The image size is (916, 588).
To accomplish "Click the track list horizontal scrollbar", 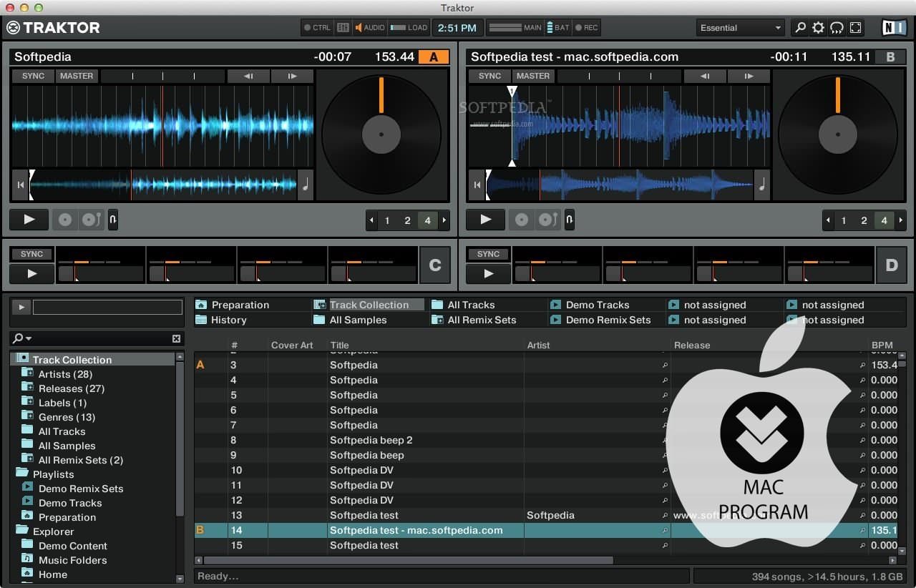I will point(409,560).
